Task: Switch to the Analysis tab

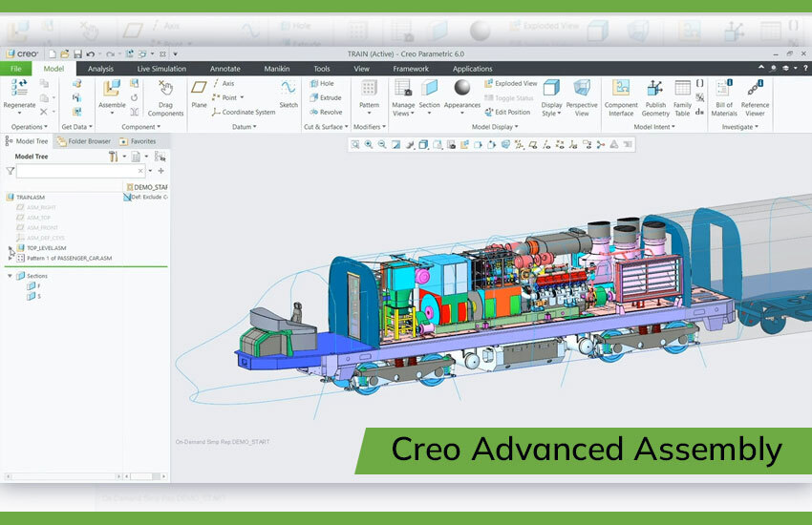Action: [100, 69]
